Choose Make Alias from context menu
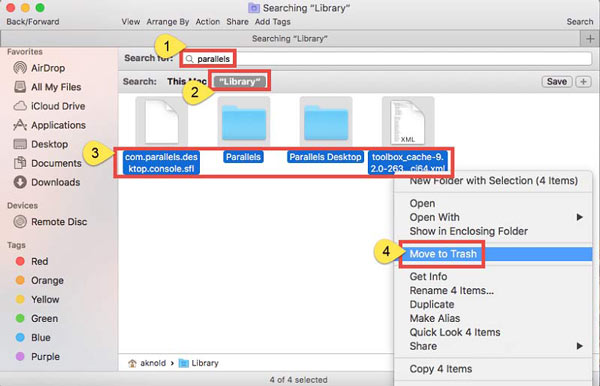Image resolution: width=600 pixels, height=386 pixels. pos(494,318)
